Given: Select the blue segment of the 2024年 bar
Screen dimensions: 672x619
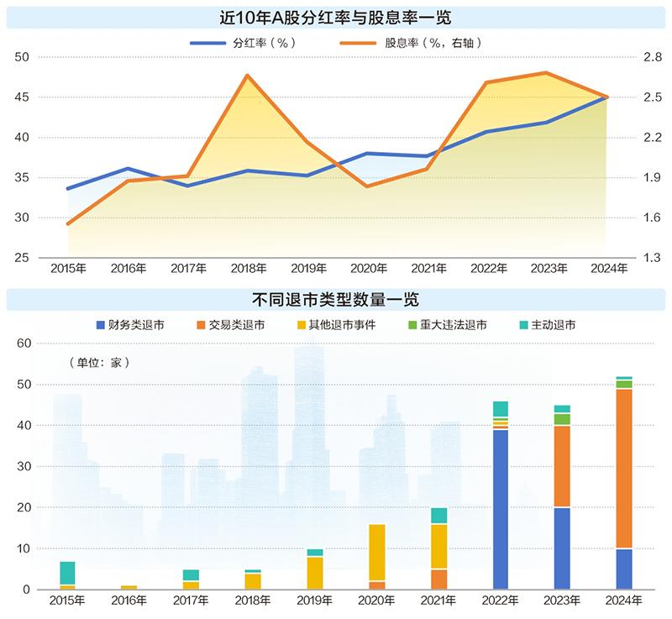Looking at the screenshot, I should [x=624, y=569].
